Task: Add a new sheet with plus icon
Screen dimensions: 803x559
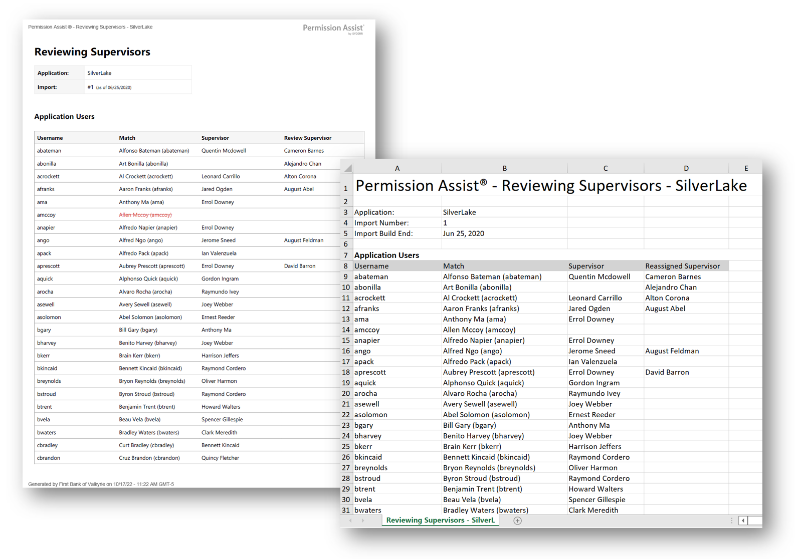Action: 517,520
